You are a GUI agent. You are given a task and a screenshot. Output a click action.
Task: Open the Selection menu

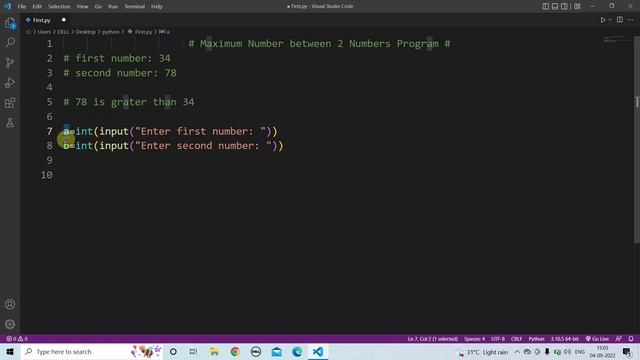click(x=59, y=7)
